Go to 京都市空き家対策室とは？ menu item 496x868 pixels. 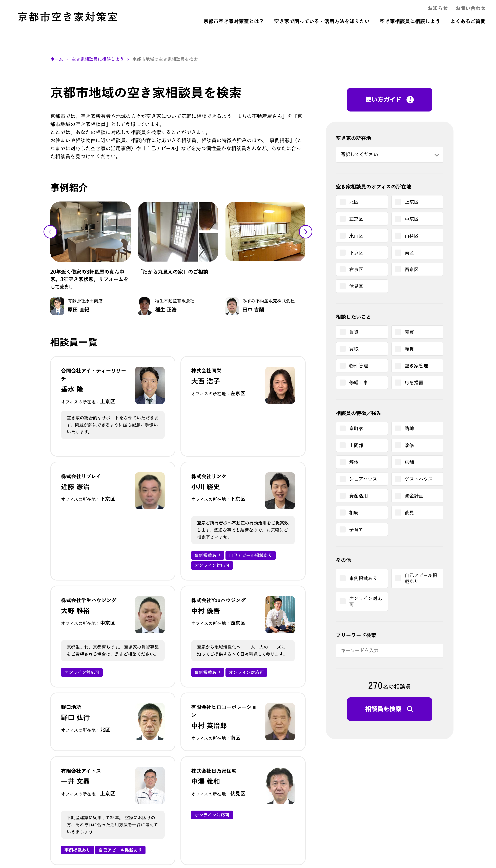(233, 21)
